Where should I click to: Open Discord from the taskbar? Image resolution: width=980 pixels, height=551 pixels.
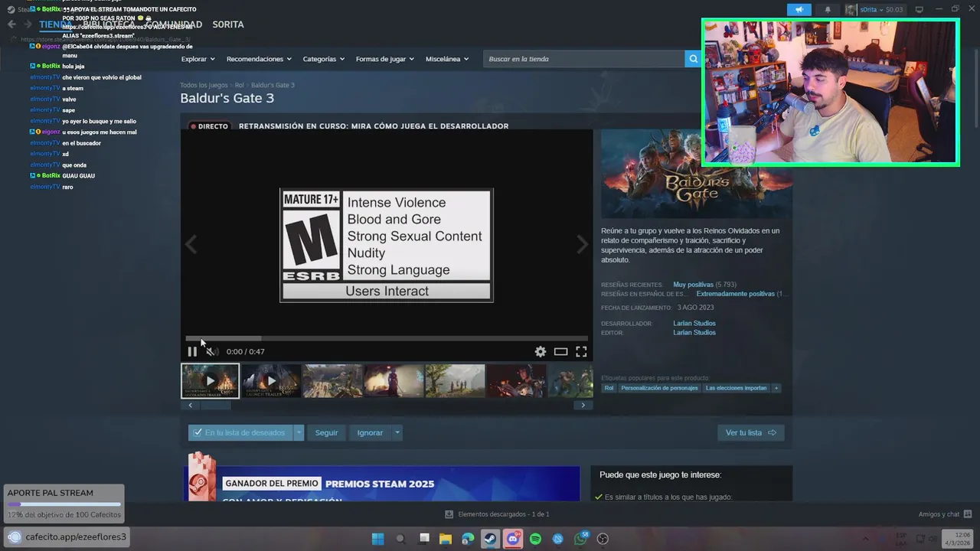[513, 539]
